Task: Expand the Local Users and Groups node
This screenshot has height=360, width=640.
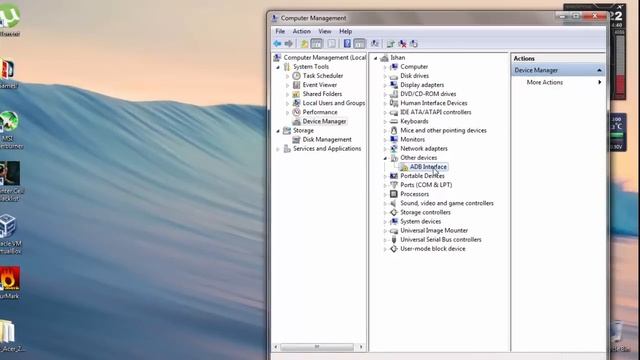Action: tap(288, 103)
